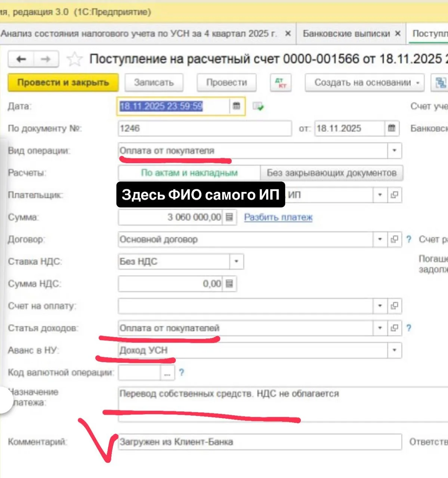Open calendar for document date 'от'
448x478 pixels.
(392, 128)
